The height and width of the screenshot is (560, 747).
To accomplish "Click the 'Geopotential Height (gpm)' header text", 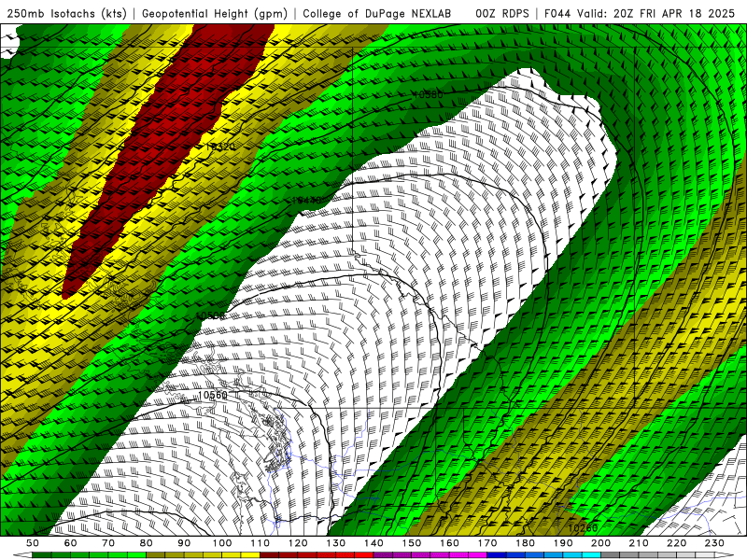I will coord(215,13).
